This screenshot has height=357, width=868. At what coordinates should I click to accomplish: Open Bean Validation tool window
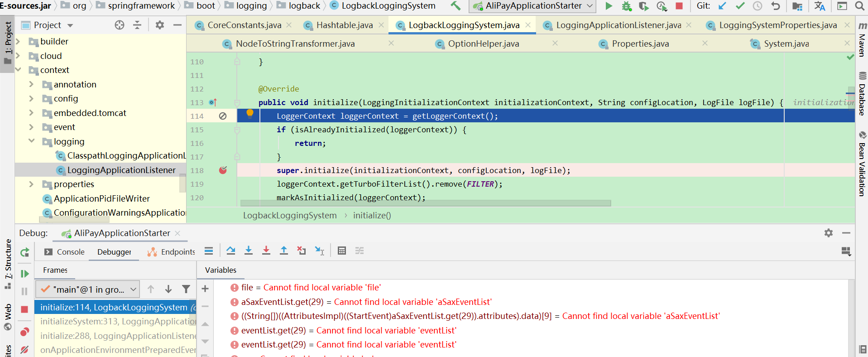point(862,164)
